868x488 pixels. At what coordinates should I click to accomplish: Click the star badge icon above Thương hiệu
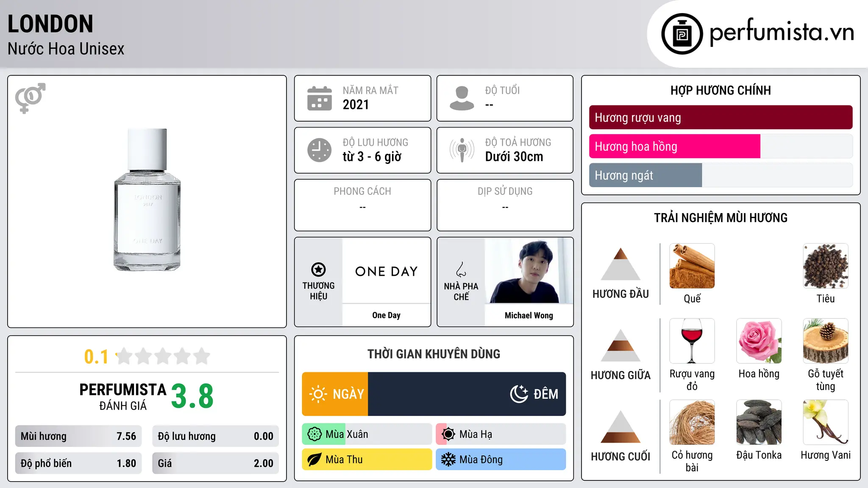pyautogui.click(x=318, y=269)
